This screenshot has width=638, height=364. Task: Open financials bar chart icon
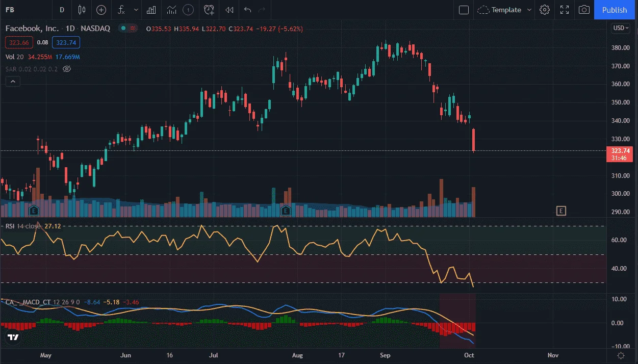click(151, 10)
